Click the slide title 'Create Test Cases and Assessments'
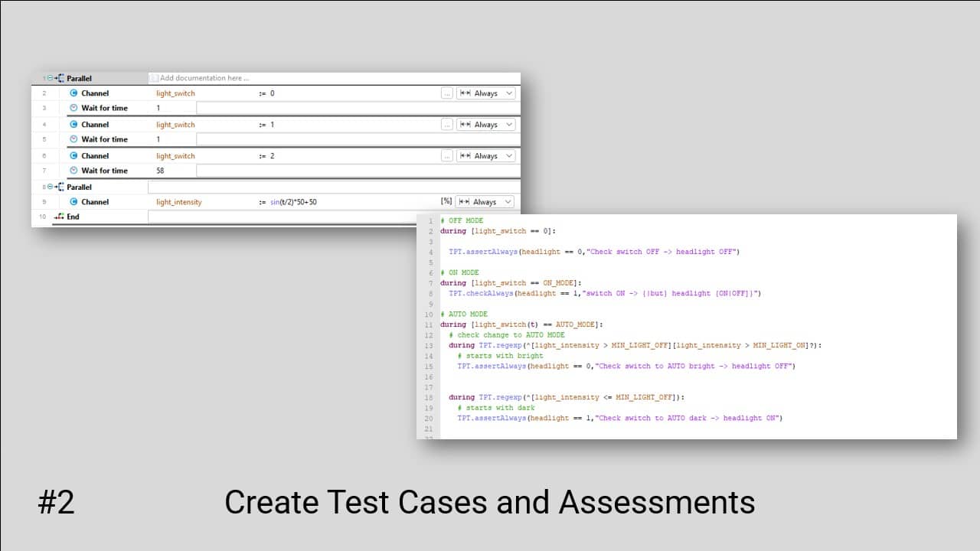This screenshot has width=980, height=551. [x=490, y=503]
